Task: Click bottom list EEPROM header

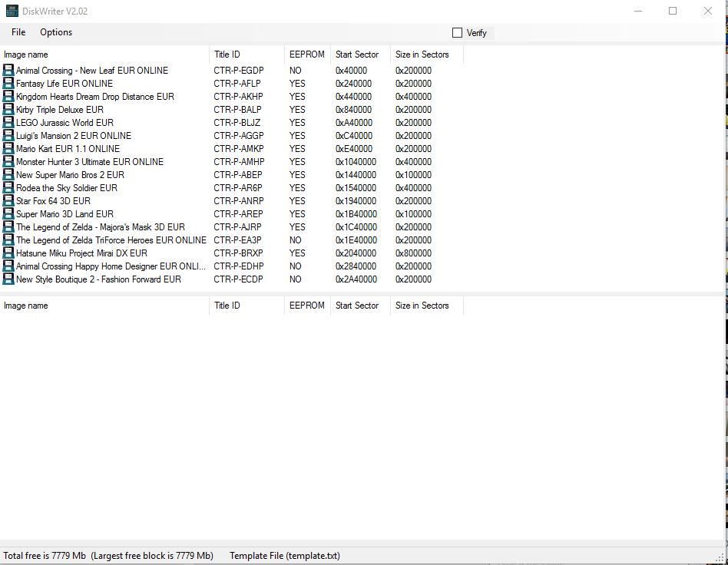Action: (307, 306)
